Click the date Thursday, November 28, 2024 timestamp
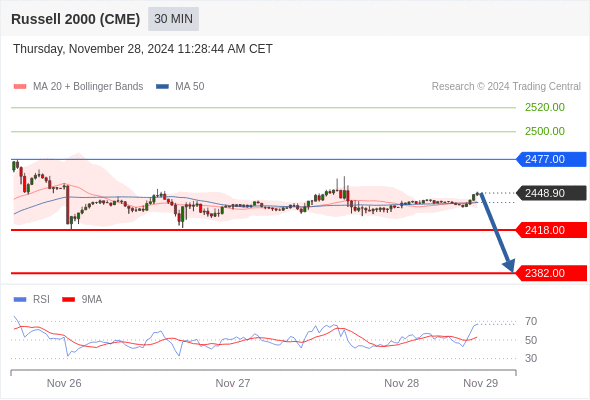 143,49
